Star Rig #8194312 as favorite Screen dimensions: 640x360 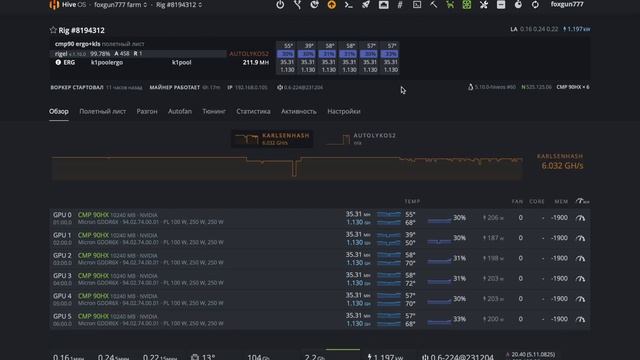click(x=53, y=30)
